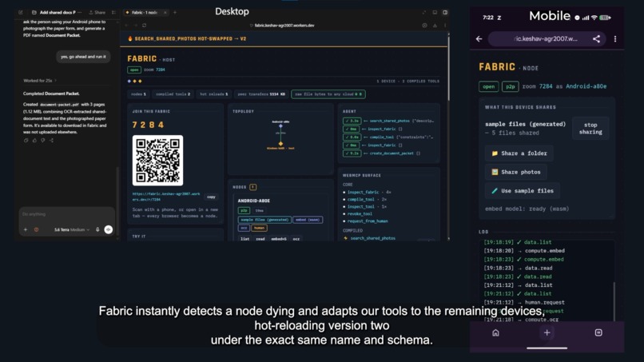
Task: Click the plus attach icon in chat box
Action: [x=26, y=229]
